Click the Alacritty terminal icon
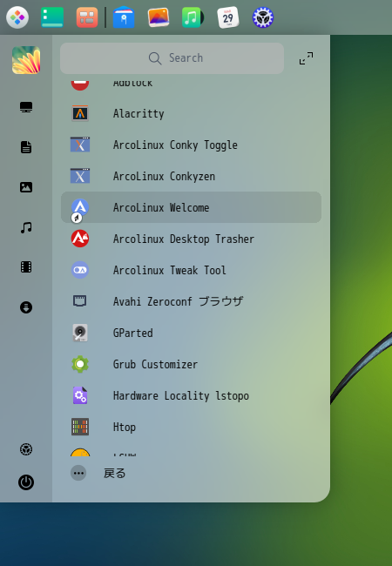The height and width of the screenshot is (566, 392). click(x=80, y=114)
